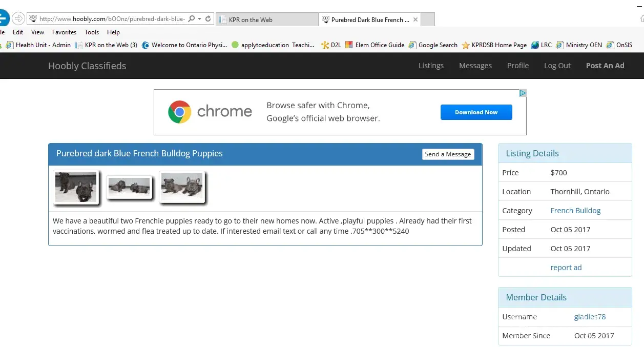Open the Favorites menu

tap(64, 32)
